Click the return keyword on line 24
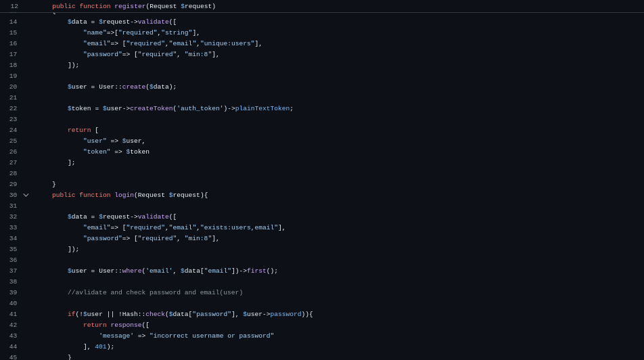The image size is (644, 360). (x=79, y=130)
